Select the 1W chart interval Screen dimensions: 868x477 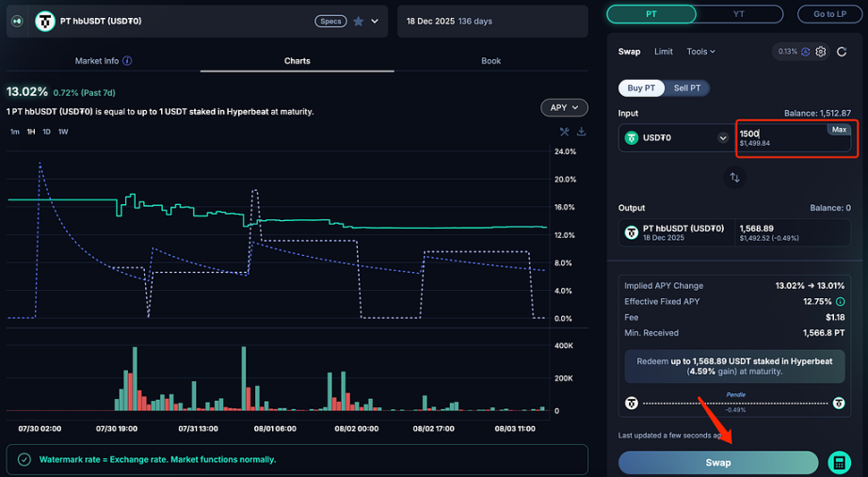click(63, 132)
